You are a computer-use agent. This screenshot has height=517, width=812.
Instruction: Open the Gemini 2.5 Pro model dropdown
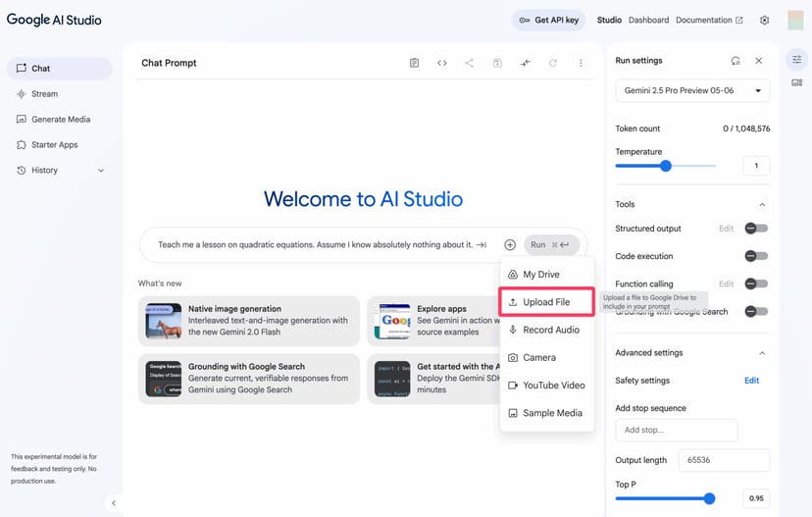(x=692, y=90)
